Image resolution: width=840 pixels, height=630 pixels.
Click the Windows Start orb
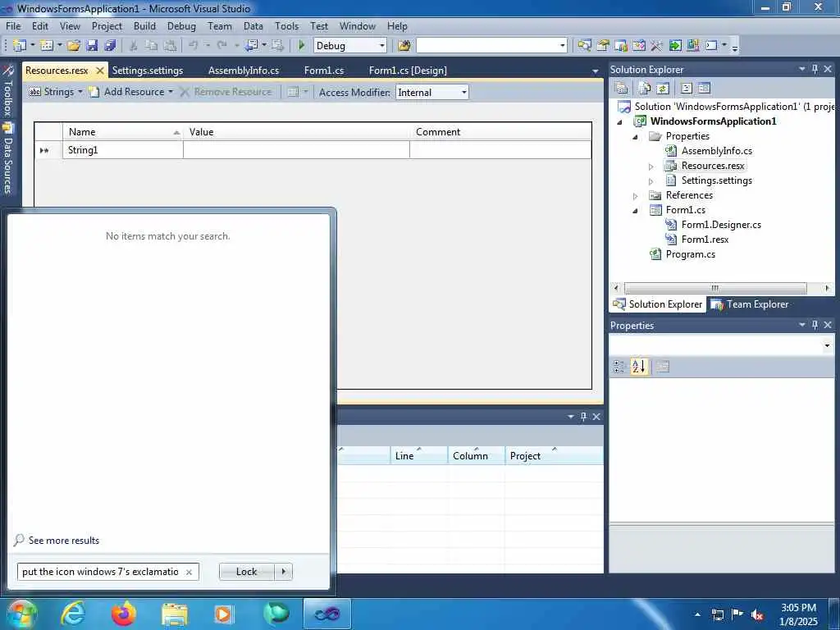[21, 614]
